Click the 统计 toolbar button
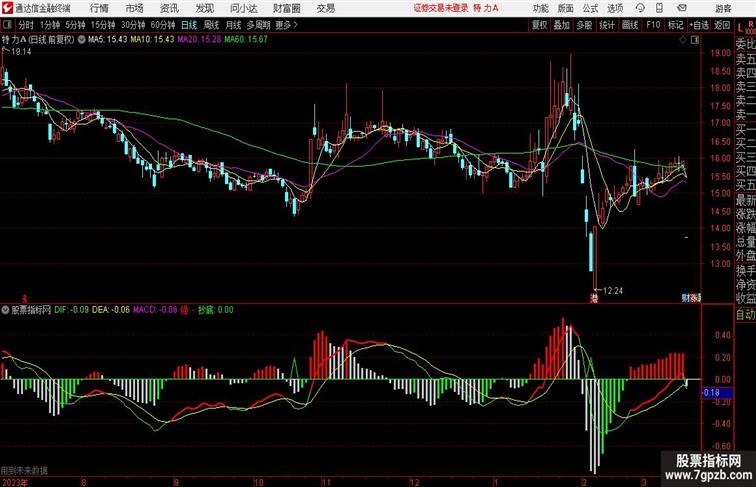The width and height of the screenshot is (756, 487). point(607,25)
